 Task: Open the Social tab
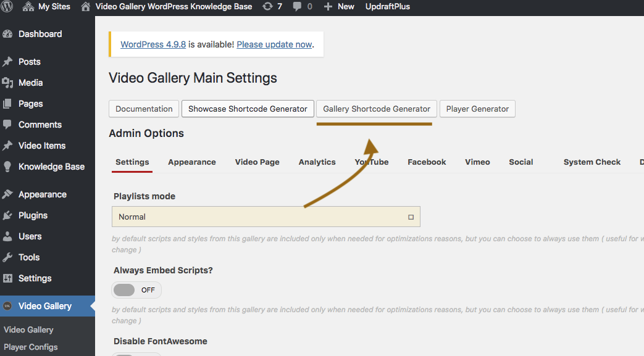pos(521,162)
